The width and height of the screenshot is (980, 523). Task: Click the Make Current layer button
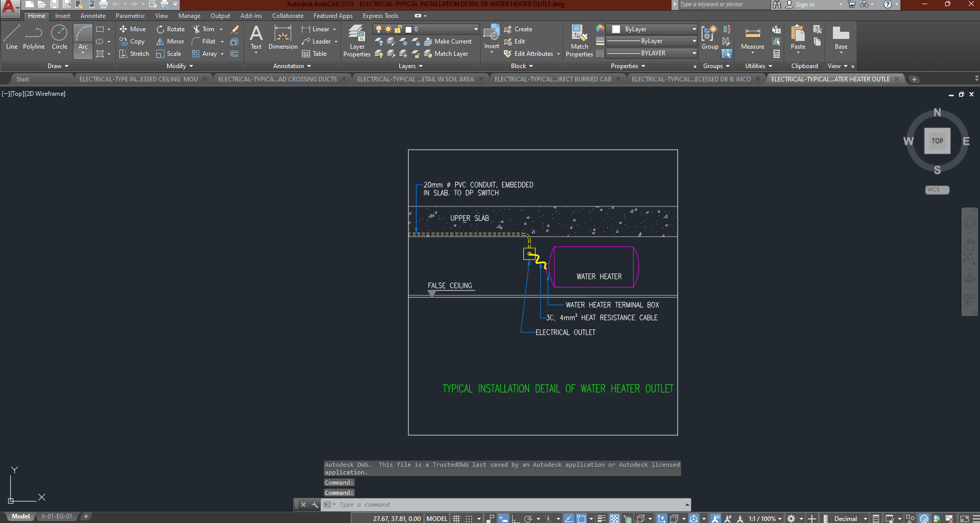pos(448,41)
